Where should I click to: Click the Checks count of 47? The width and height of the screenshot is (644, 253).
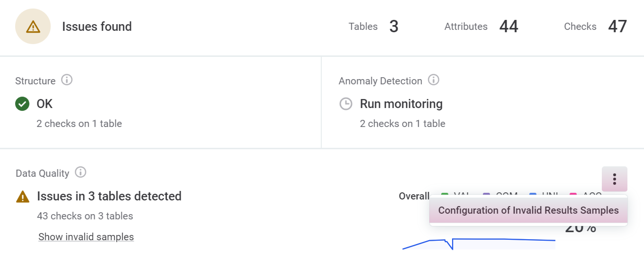[x=617, y=27]
